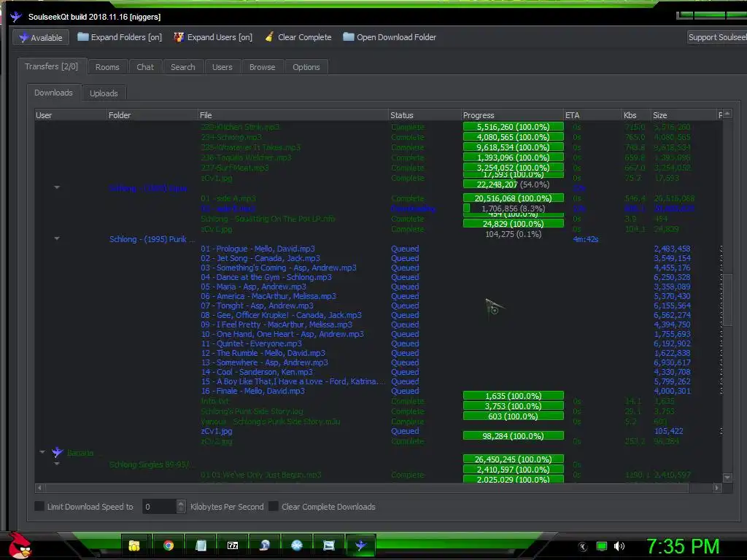Viewport: 747px width, 560px height.
Task: Collapse the Schlong (1995) Squa... folder arrow
Action: point(57,187)
